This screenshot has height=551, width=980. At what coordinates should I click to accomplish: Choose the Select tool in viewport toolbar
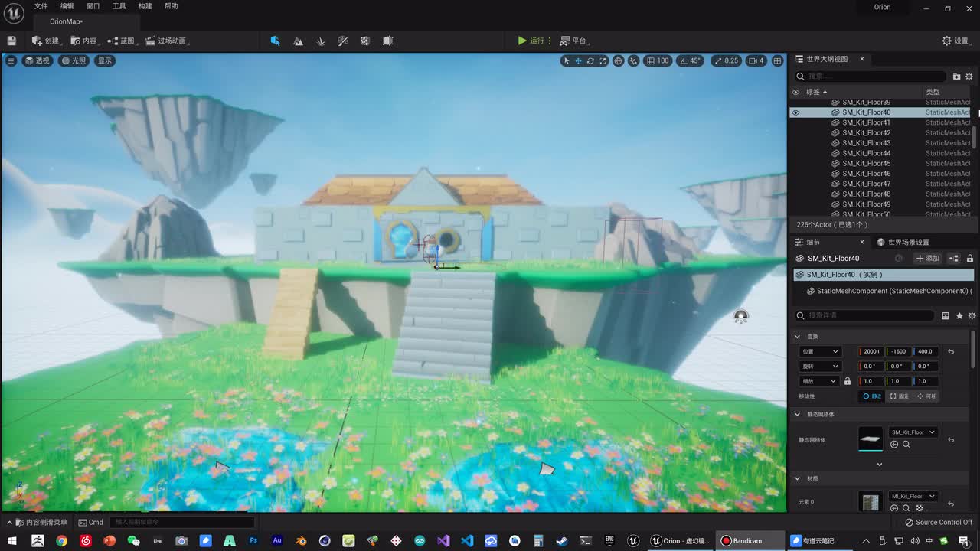(x=566, y=60)
